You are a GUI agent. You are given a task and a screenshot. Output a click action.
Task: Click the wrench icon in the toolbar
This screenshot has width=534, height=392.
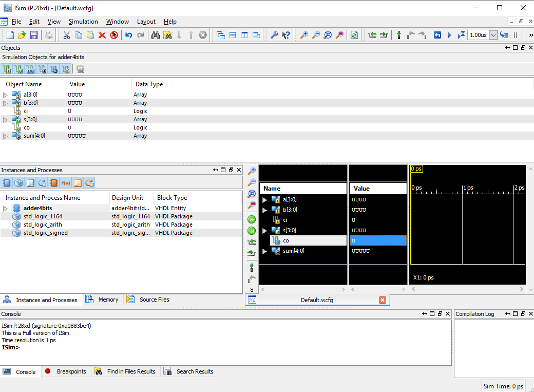(274, 35)
